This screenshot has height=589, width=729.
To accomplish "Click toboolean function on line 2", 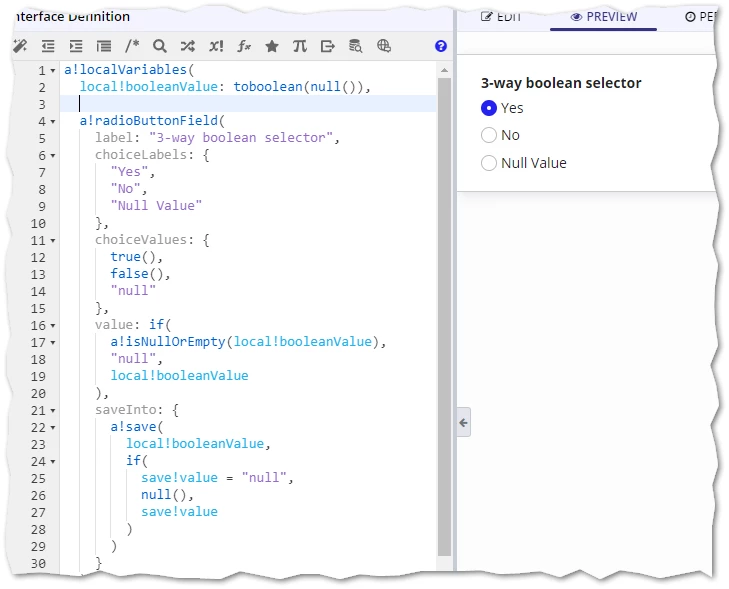I will 268,87.
